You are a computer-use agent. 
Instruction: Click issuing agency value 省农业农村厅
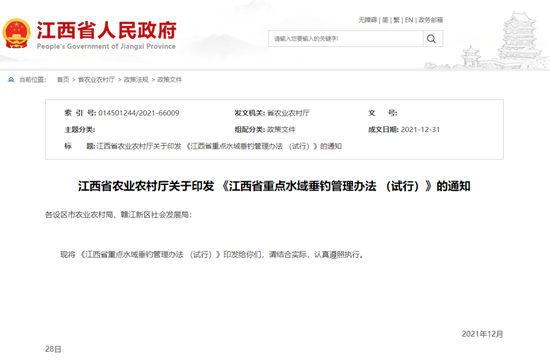tap(288, 113)
